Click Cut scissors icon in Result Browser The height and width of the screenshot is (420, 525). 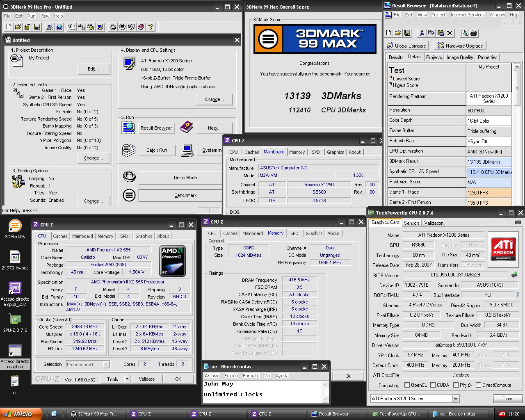click(x=422, y=33)
